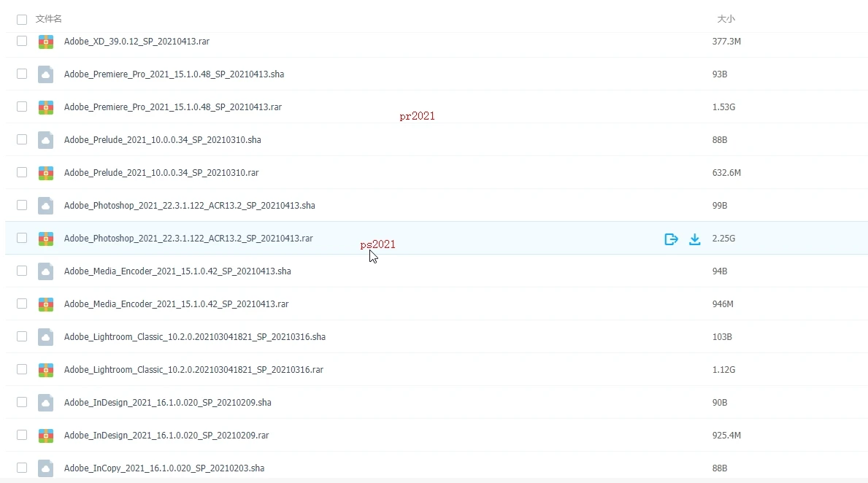Open Adobe_InDesign_2021 .rar file name
The width and height of the screenshot is (868, 483).
[166, 436]
